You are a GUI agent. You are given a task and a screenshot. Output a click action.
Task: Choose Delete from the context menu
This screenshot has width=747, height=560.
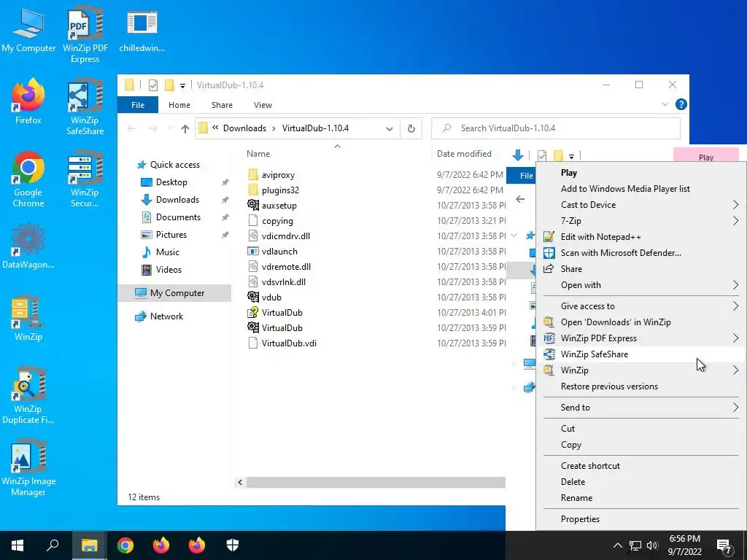(x=641, y=482)
